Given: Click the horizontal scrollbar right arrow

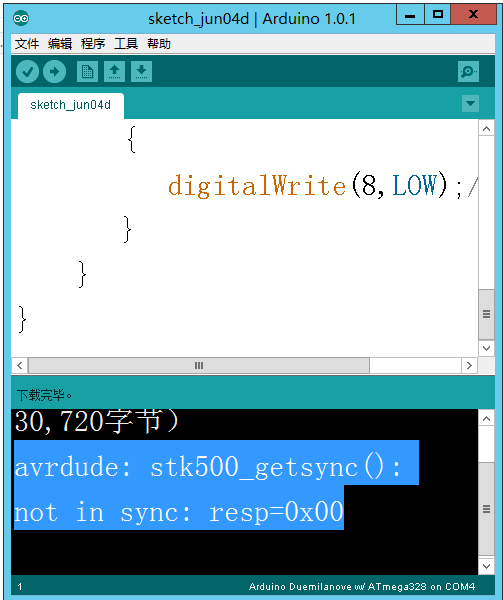Looking at the screenshot, I should tap(469, 365).
